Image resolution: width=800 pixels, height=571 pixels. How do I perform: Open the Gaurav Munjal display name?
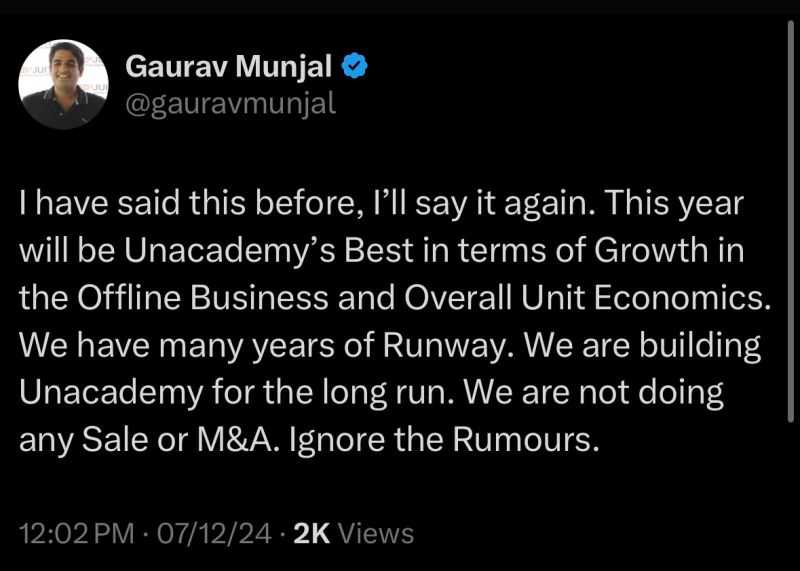click(229, 68)
